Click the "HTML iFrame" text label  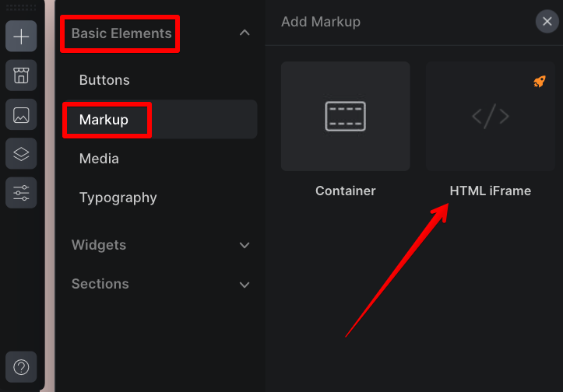tap(490, 191)
